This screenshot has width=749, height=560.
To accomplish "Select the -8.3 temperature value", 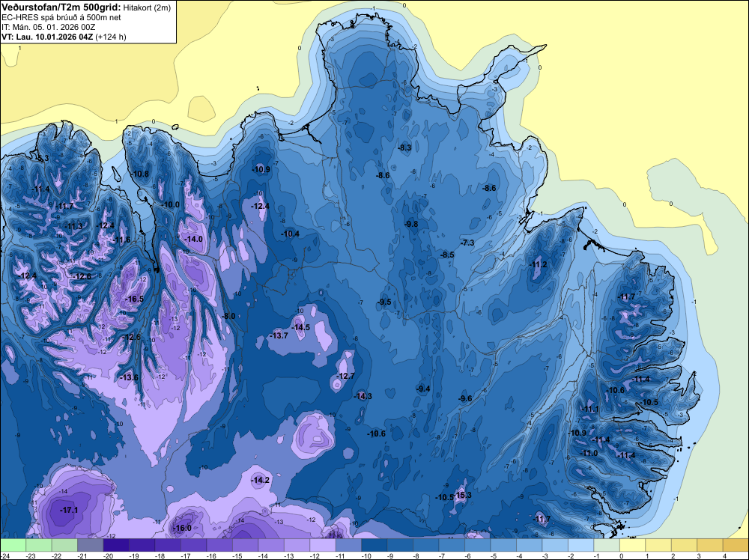I will 404,148.
